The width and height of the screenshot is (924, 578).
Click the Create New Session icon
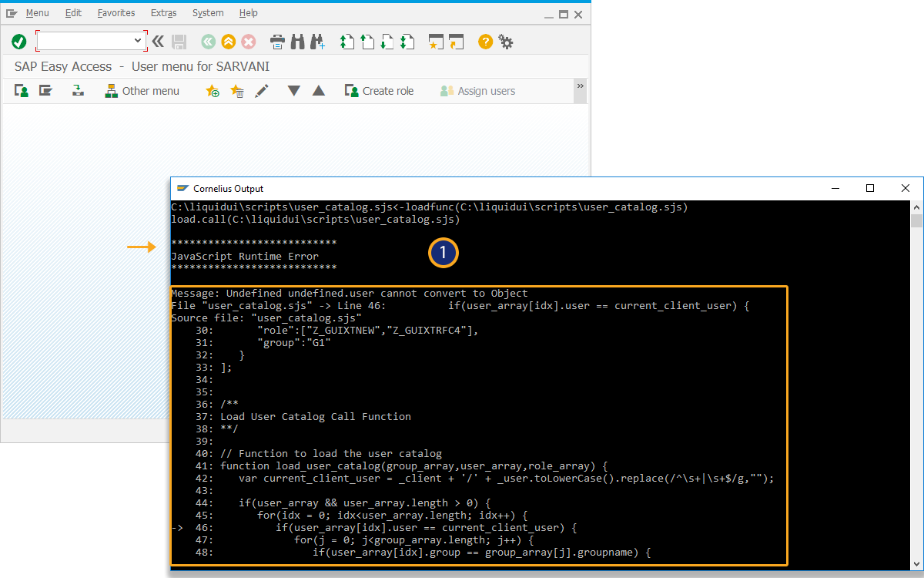(437, 42)
